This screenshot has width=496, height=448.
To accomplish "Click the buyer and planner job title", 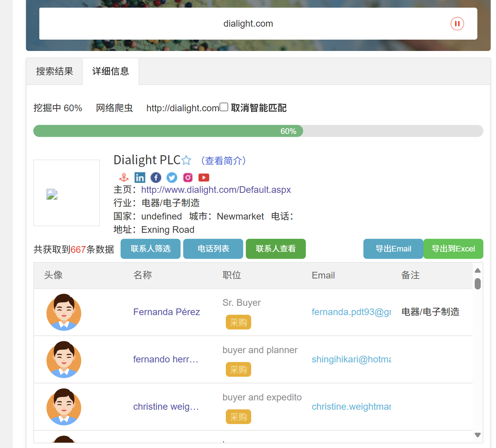I will coord(260,350).
